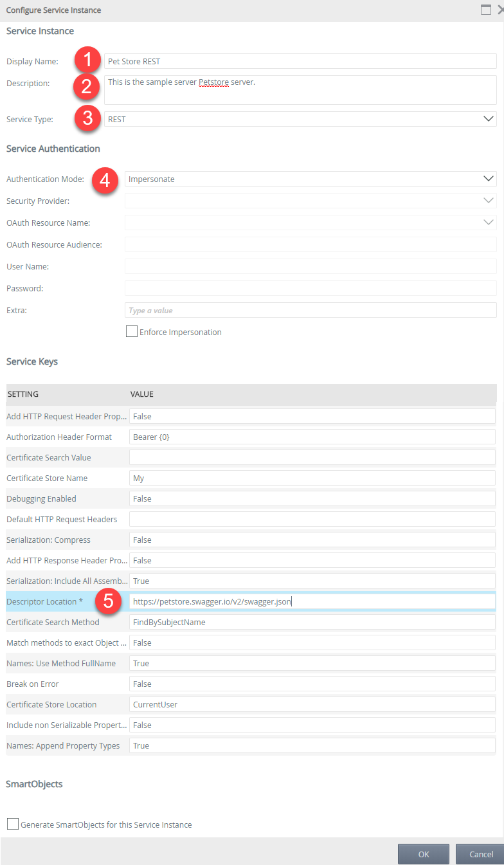Click the SETTING column header

pos(23,394)
